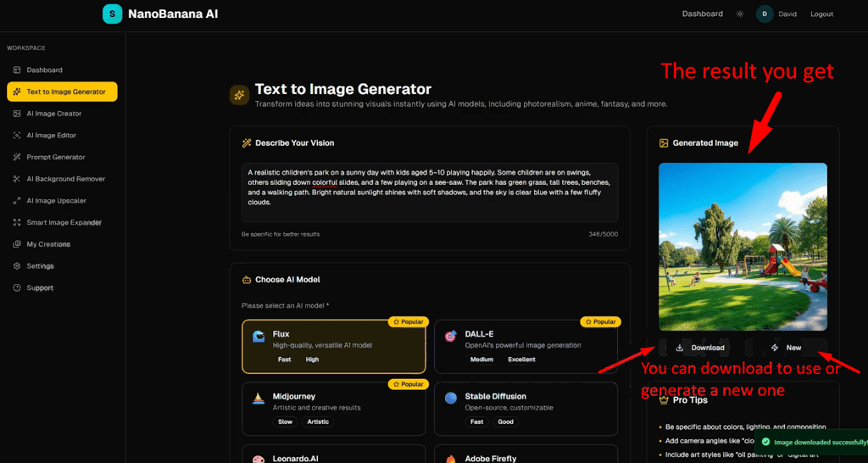Open My Creations from the sidebar
Viewport: 868px width, 463px height.
point(62,244)
